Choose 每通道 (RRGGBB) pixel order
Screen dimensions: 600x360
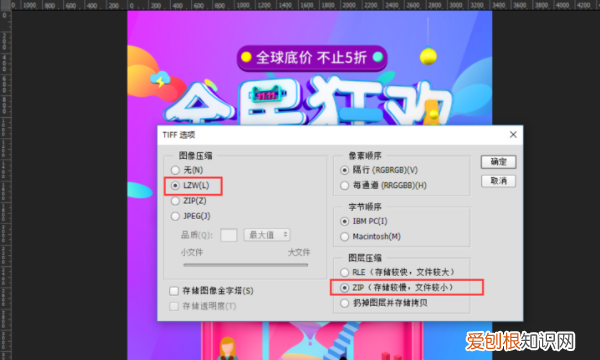click(344, 186)
